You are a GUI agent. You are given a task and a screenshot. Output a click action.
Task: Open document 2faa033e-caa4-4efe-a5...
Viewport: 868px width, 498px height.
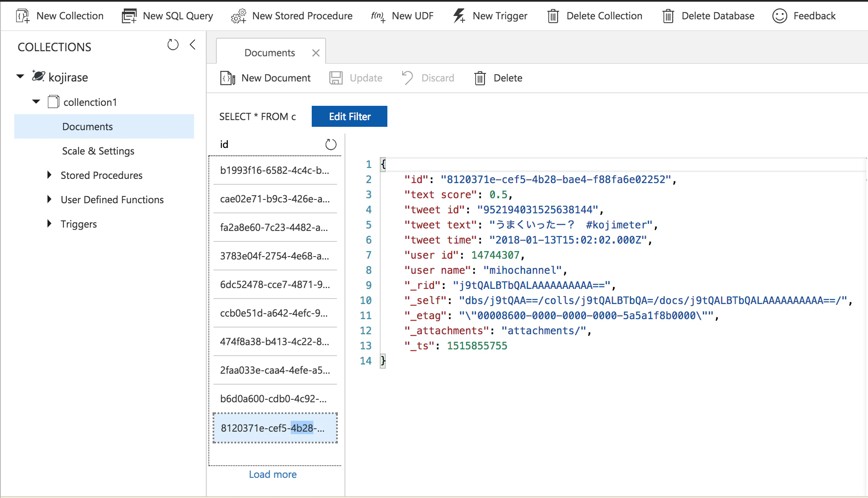(275, 370)
